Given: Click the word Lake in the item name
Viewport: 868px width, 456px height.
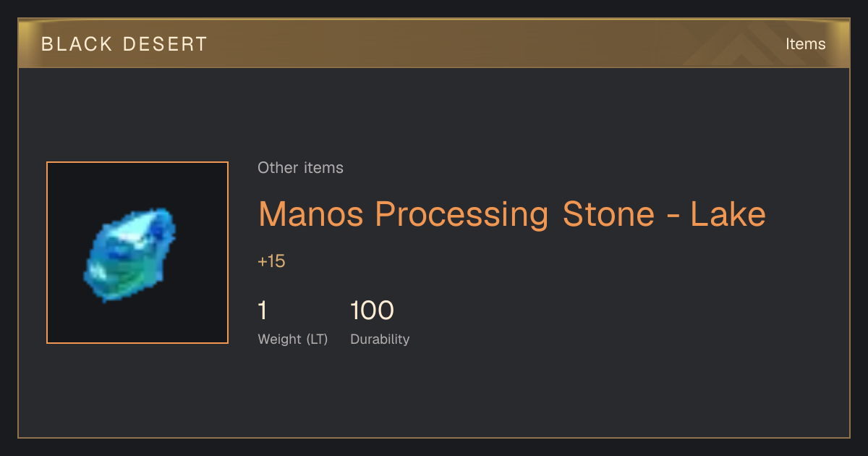Looking at the screenshot, I should coord(728,215).
